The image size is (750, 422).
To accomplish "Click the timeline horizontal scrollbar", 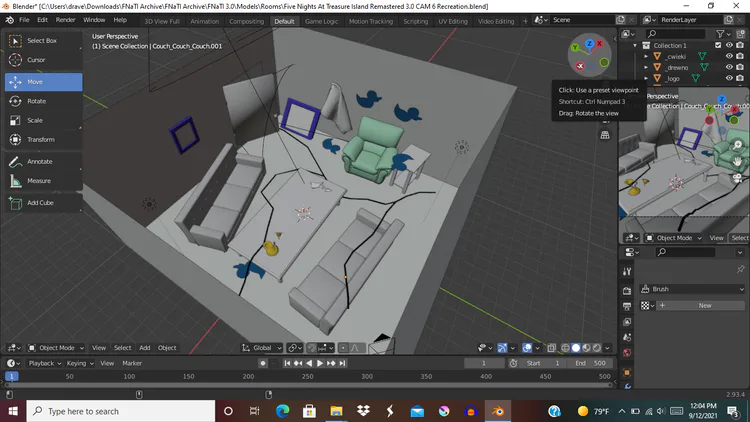I will (309, 384).
